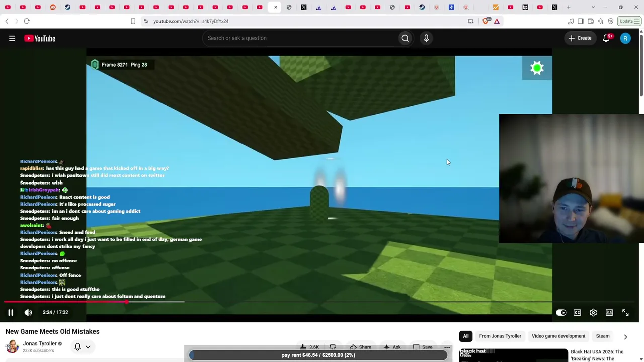Go back using the browser back arrow

tap(7, 21)
